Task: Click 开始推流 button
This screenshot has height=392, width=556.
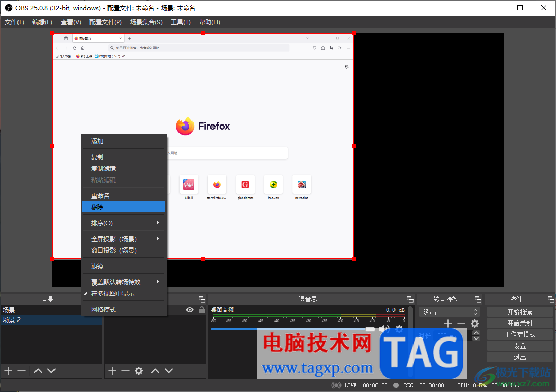Action: click(519, 312)
